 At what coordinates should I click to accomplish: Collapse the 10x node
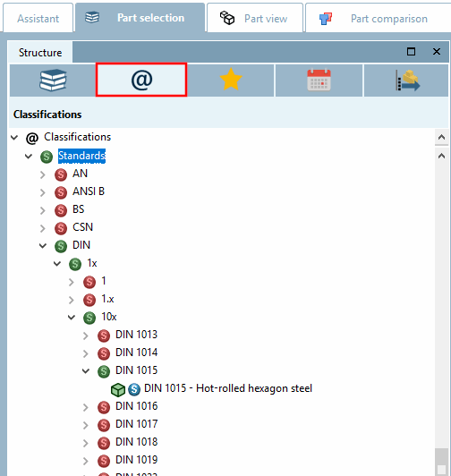[72, 318]
